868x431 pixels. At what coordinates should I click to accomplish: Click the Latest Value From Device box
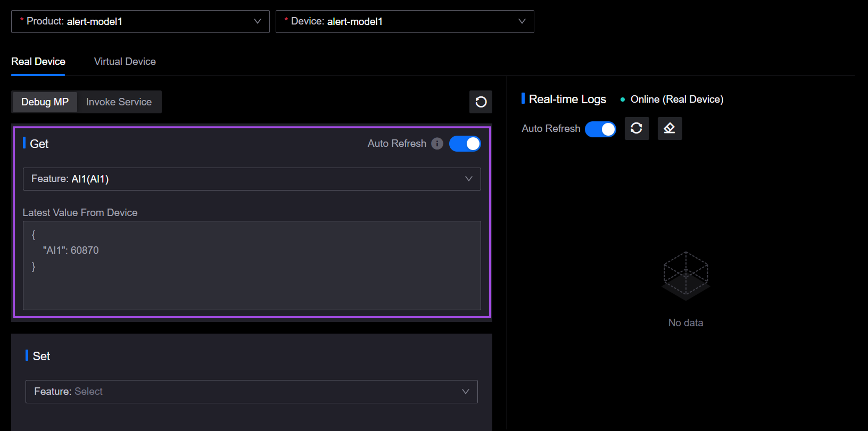click(x=251, y=265)
